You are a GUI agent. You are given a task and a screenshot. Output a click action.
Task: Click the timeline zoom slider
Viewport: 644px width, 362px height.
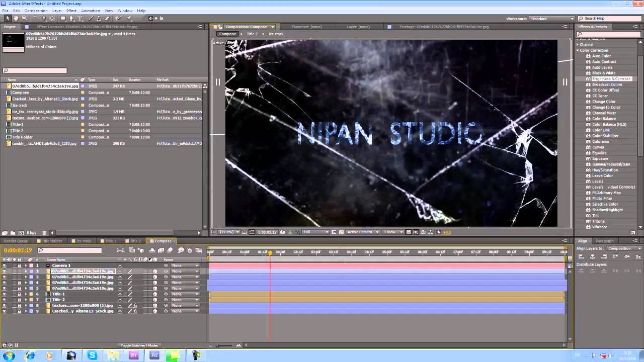click(224, 345)
